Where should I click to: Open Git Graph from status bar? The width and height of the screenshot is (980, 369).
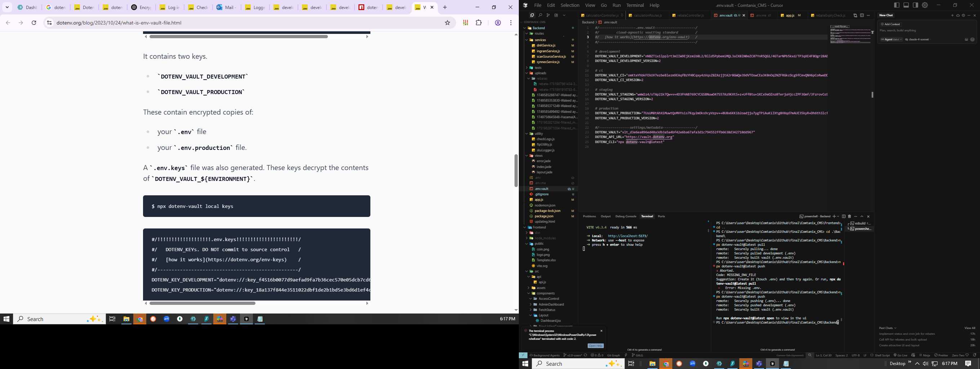click(613, 355)
